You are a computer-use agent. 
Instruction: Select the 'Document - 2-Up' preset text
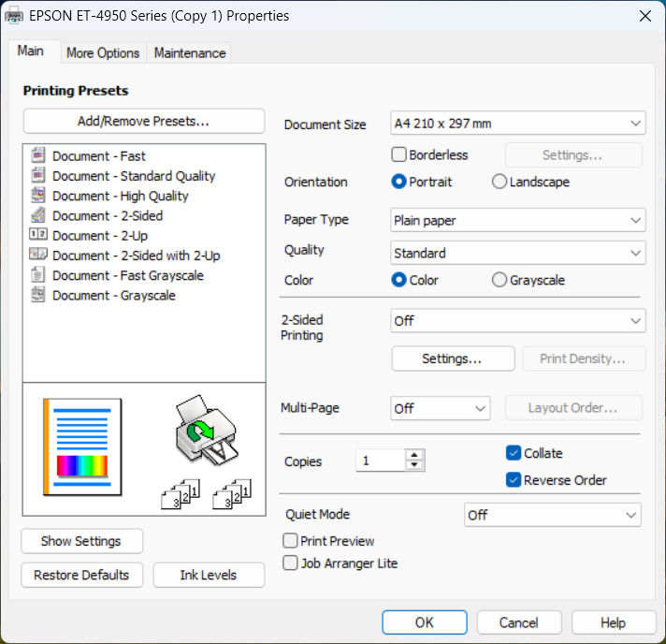100,236
